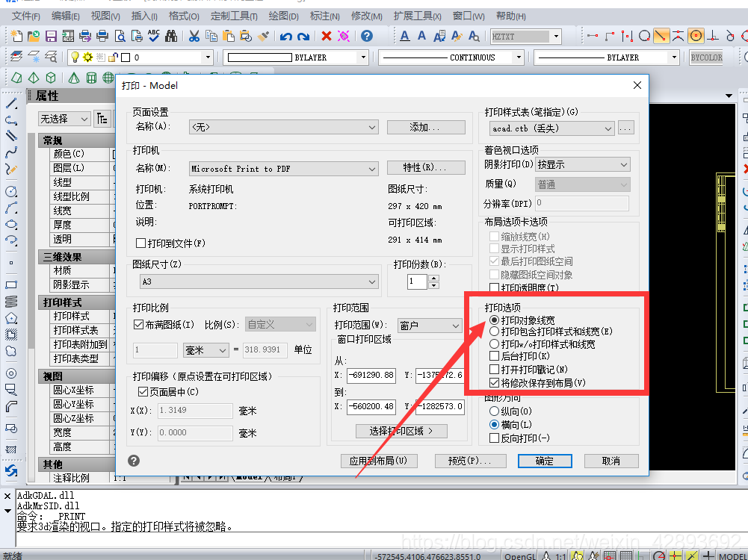The height and width of the screenshot is (560, 748).
Task: Click the blue Help question mark icon
Action: pos(366,36)
